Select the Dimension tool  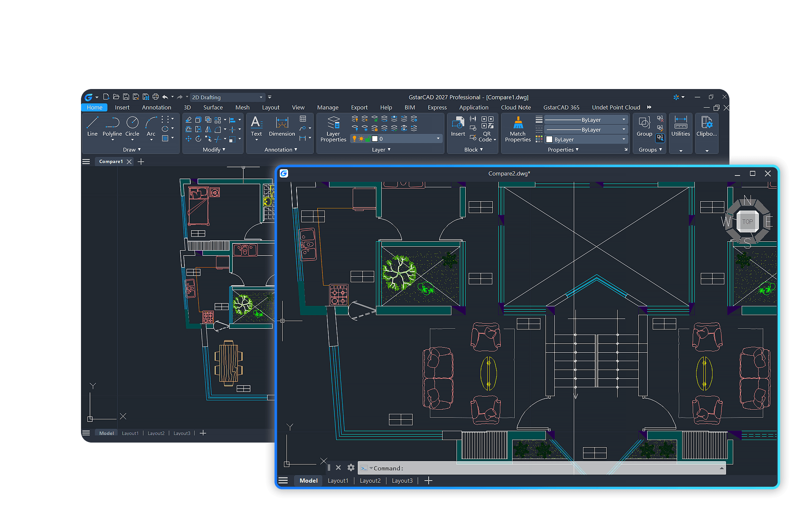[x=282, y=127]
